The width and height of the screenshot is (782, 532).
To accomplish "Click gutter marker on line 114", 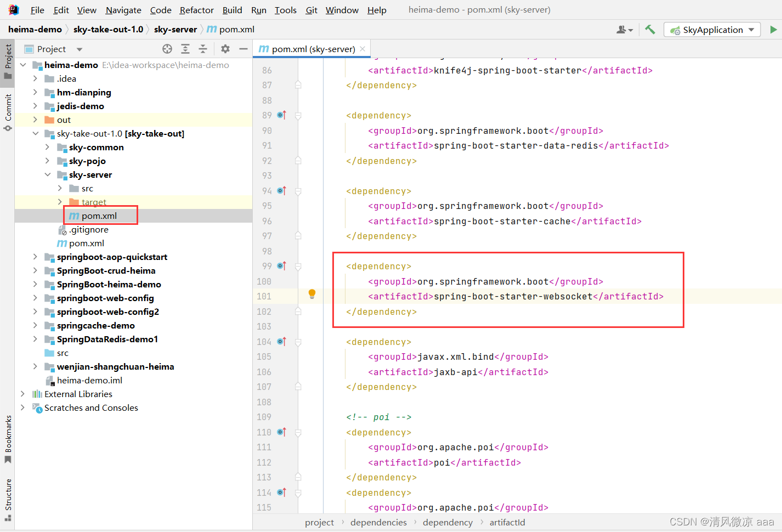I will coord(282,493).
